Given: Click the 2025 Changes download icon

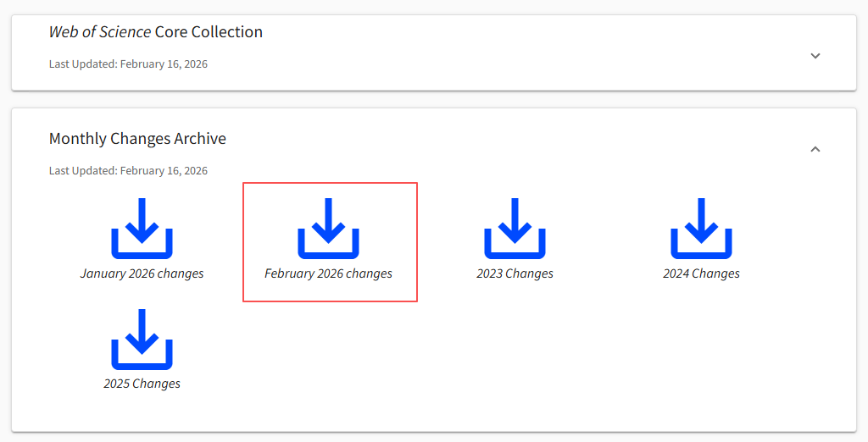Looking at the screenshot, I should click(x=142, y=339).
